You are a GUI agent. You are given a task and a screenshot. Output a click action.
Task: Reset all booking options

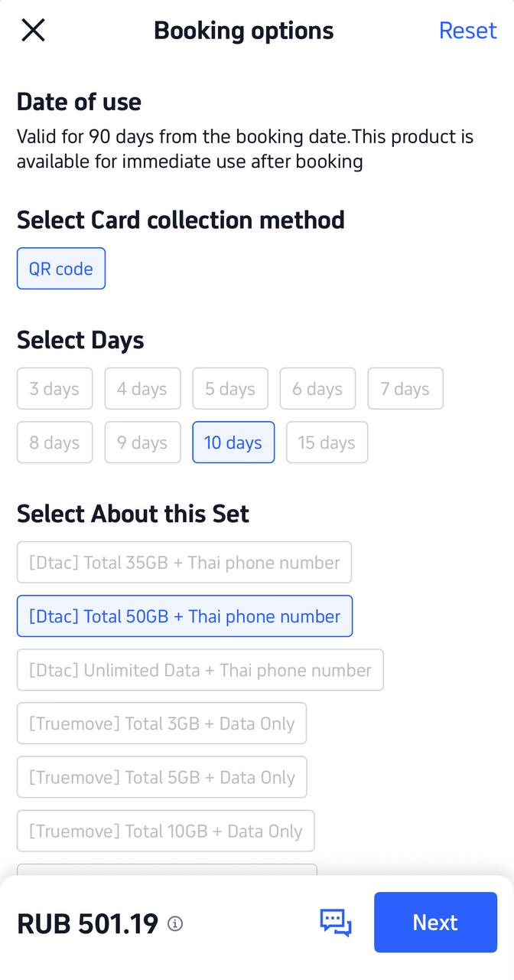point(467,31)
